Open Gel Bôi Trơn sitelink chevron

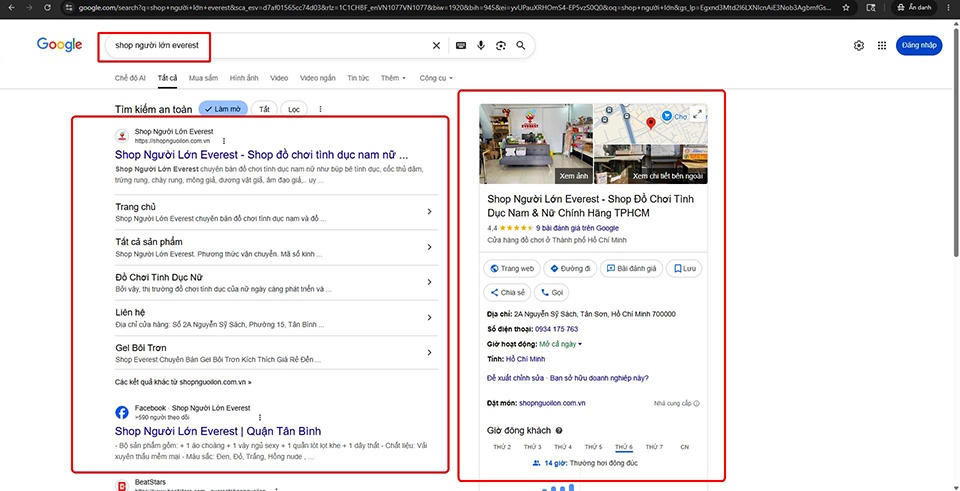tap(429, 353)
